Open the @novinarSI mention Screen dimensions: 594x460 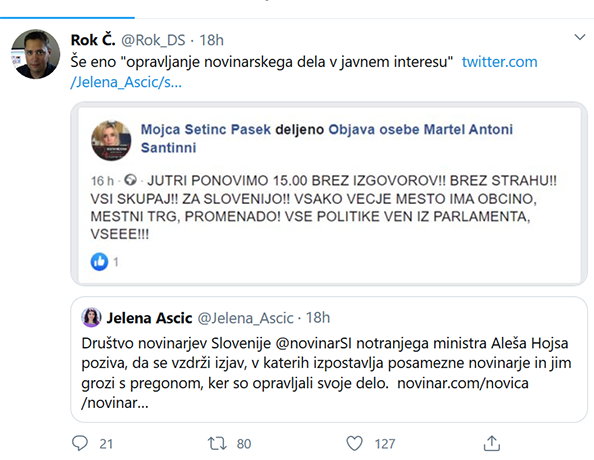[314, 343]
